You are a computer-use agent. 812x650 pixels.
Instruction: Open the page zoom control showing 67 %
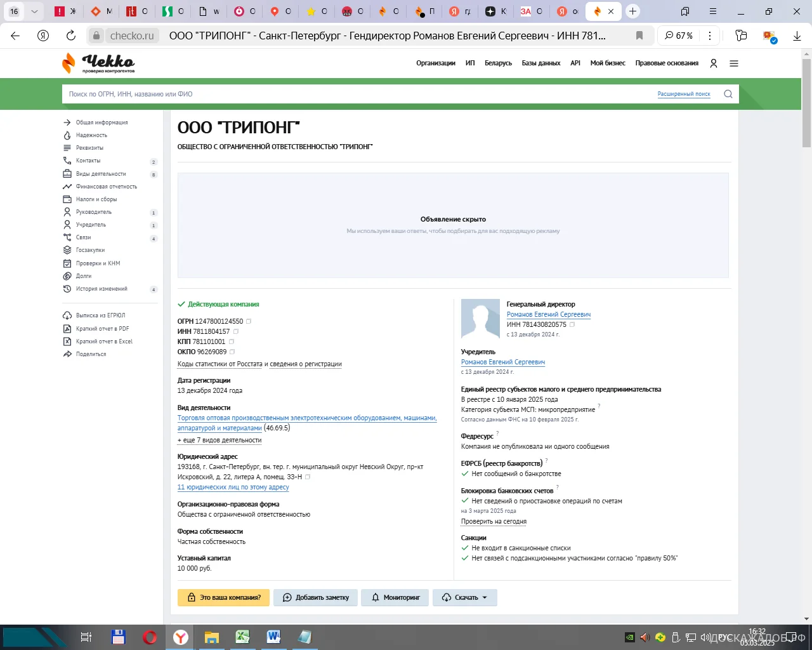click(x=679, y=36)
